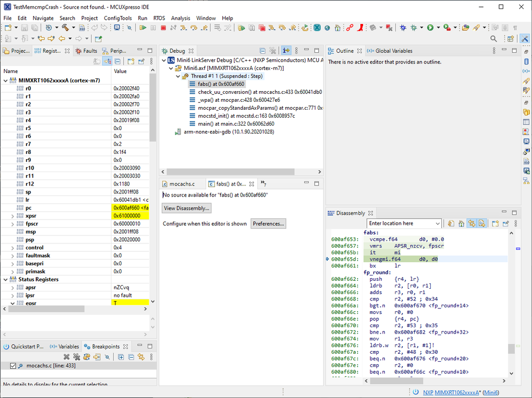Click the house icon in the main toolbar
The height and width of the screenshot is (398, 532).
click(337, 28)
